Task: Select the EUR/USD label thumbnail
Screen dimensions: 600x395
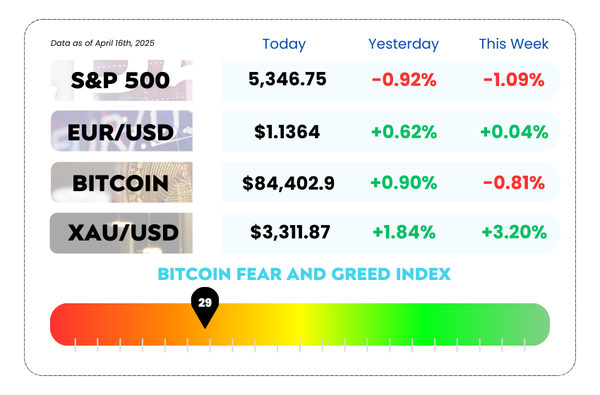Action: pyautogui.click(x=122, y=131)
